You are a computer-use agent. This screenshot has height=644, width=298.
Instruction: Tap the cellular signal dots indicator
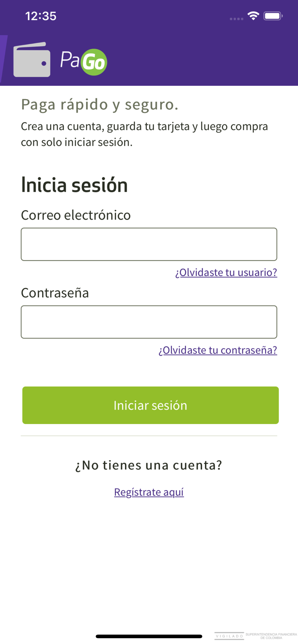[236, 19]
